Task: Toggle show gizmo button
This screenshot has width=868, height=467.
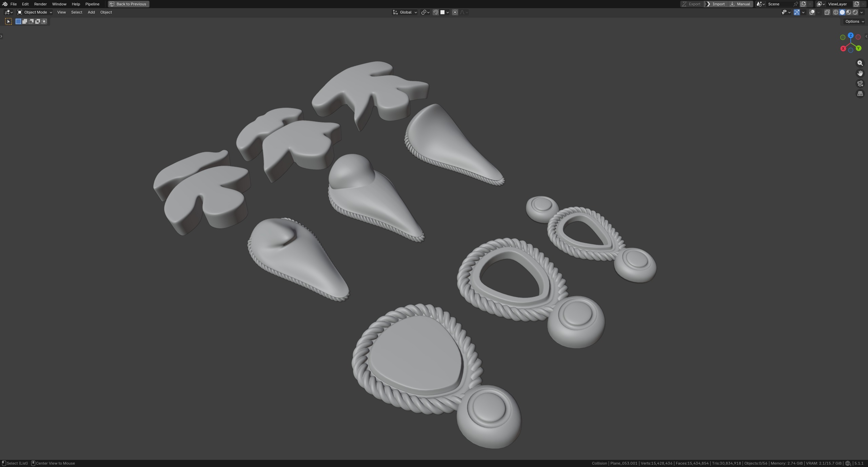Action: 797,12
